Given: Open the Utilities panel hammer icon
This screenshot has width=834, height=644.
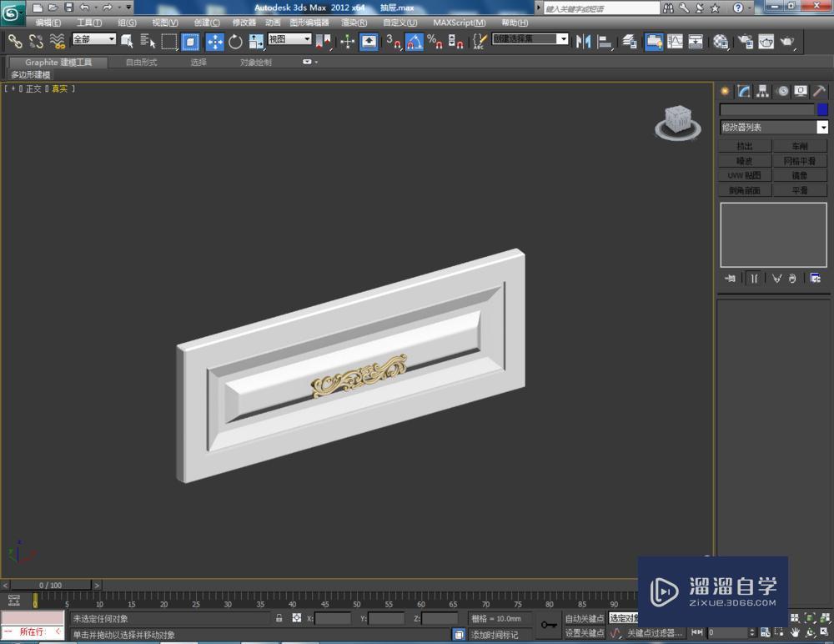Looking at the screenshot, I should click(819, 91).
